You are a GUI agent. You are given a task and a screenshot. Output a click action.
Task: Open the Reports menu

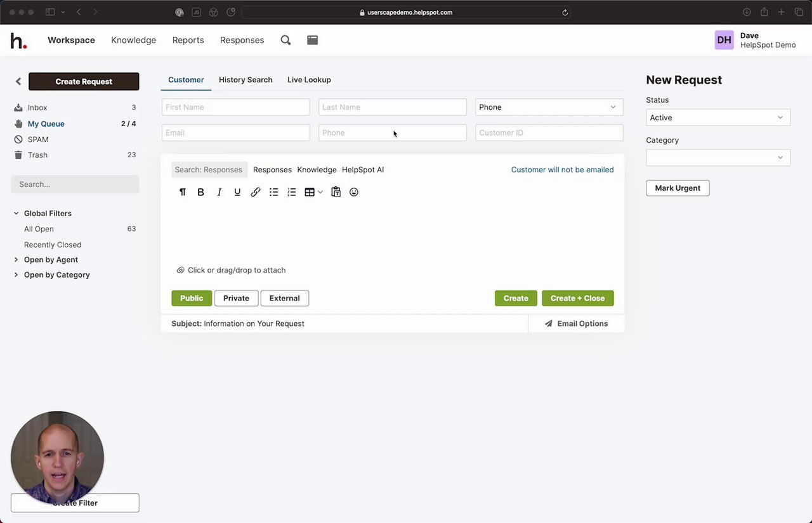pyautogui.click(x=188, y=40)
